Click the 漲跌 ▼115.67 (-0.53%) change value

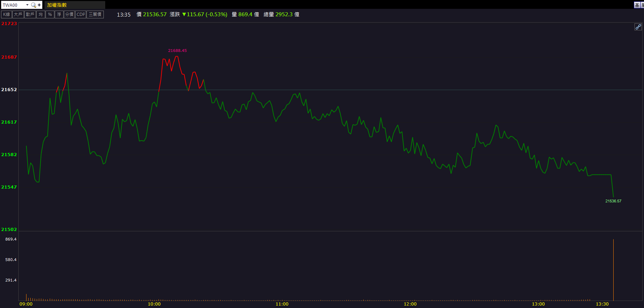(x=198, y=14)
